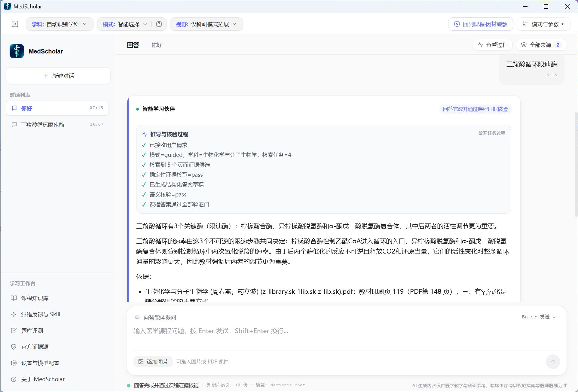Click the status bar text 回答完成并通过课程证据核验
Screen dimensions: 578x392
tap(166, 385)
